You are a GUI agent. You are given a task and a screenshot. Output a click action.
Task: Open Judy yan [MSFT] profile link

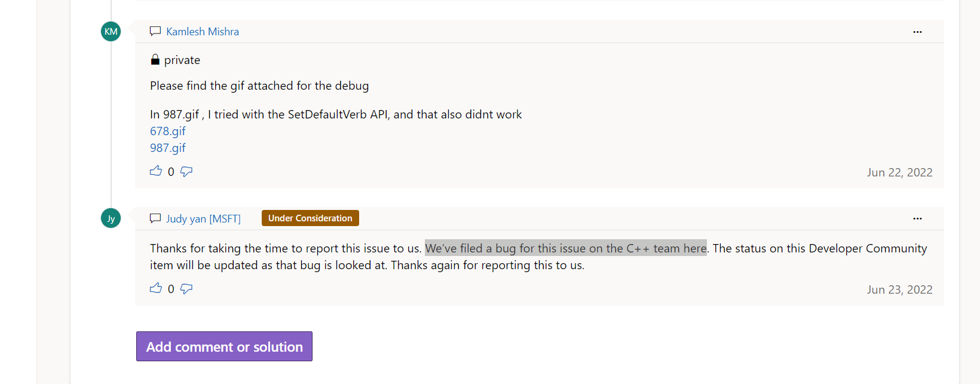coord(203,218)
